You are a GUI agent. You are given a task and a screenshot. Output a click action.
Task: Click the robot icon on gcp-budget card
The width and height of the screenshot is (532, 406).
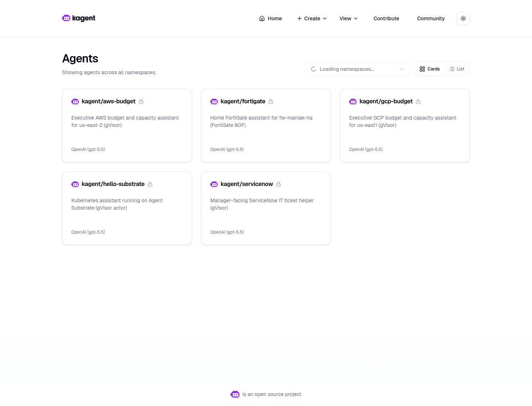pos(353,101)
